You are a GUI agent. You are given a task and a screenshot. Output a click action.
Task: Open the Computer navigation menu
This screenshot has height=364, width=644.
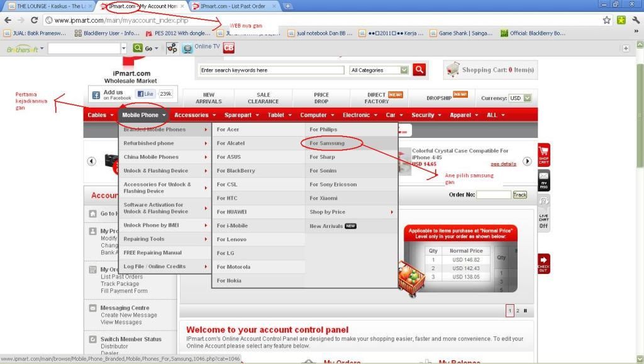(317, 115)
